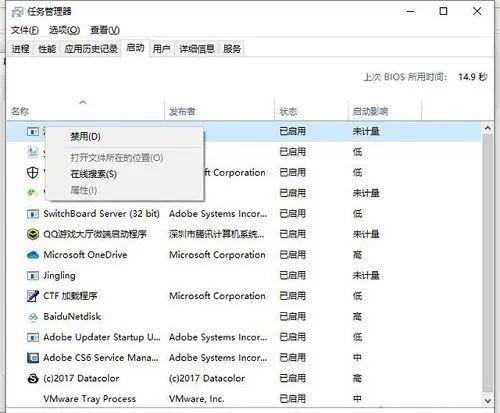The width and height of the screenshot is (500, 413).
Task: Click 上次 BIOS 所用时间 label
Action: [405, 77]
